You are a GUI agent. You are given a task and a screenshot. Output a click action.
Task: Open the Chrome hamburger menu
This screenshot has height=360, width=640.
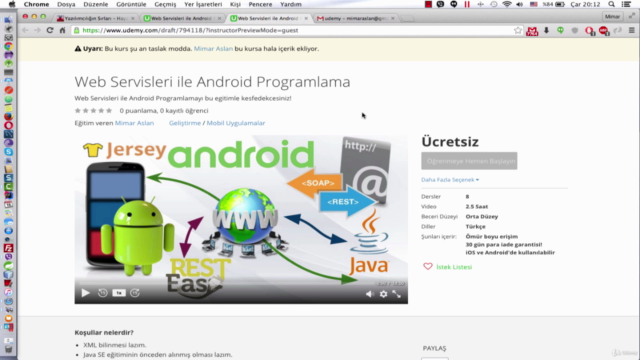(631, 31)
